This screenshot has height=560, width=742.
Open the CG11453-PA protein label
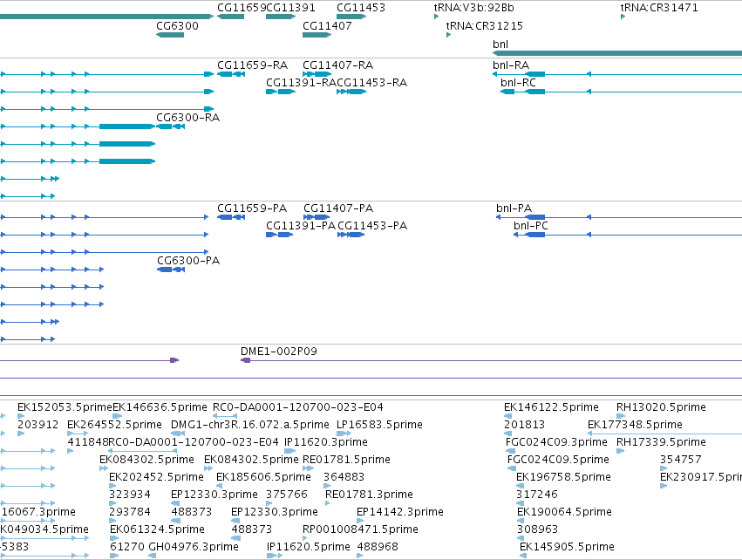[x=372, y=226]
